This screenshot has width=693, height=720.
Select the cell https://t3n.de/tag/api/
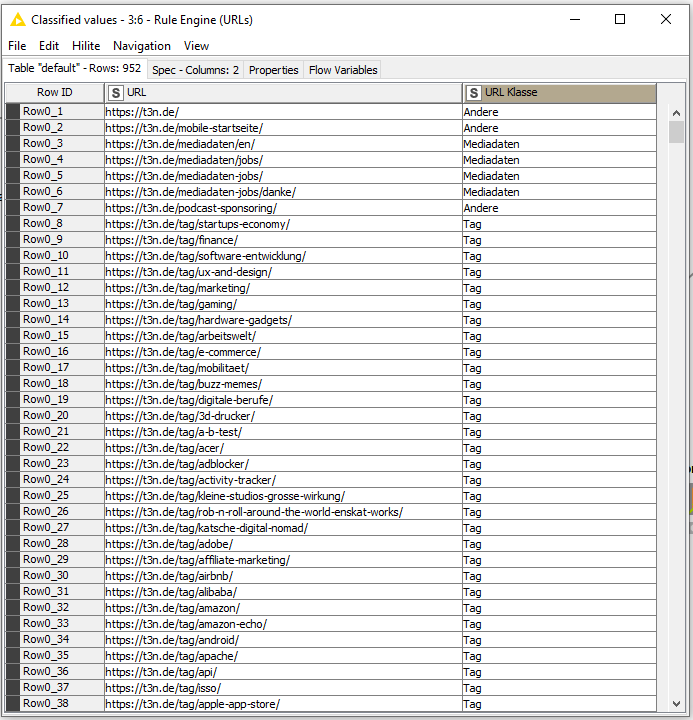coord(283,672)
